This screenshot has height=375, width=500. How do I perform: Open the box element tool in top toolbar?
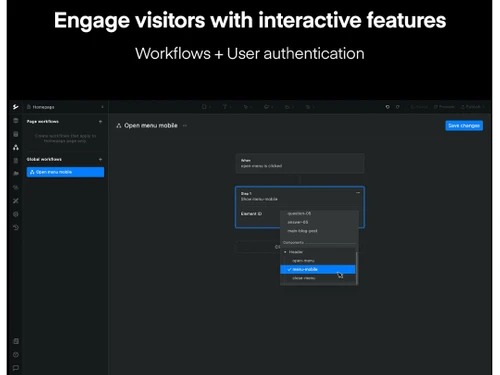pos(204,107)
